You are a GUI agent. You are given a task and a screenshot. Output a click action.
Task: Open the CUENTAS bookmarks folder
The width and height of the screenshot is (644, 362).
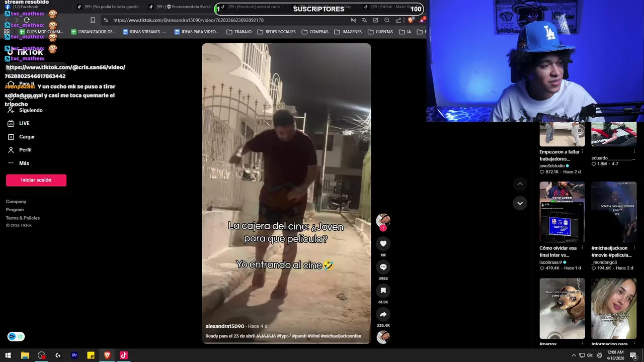pos(380,32)
